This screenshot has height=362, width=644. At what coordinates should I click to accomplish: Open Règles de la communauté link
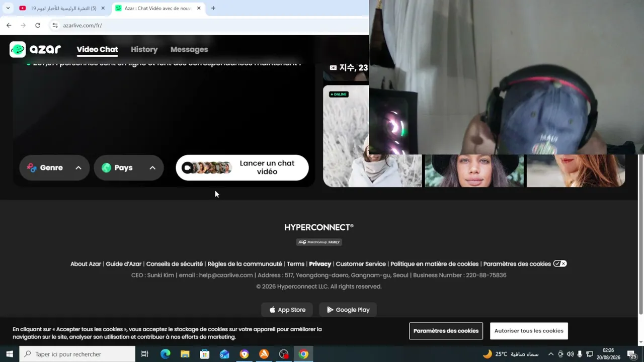pyautogui.click(x=245, y=264)
